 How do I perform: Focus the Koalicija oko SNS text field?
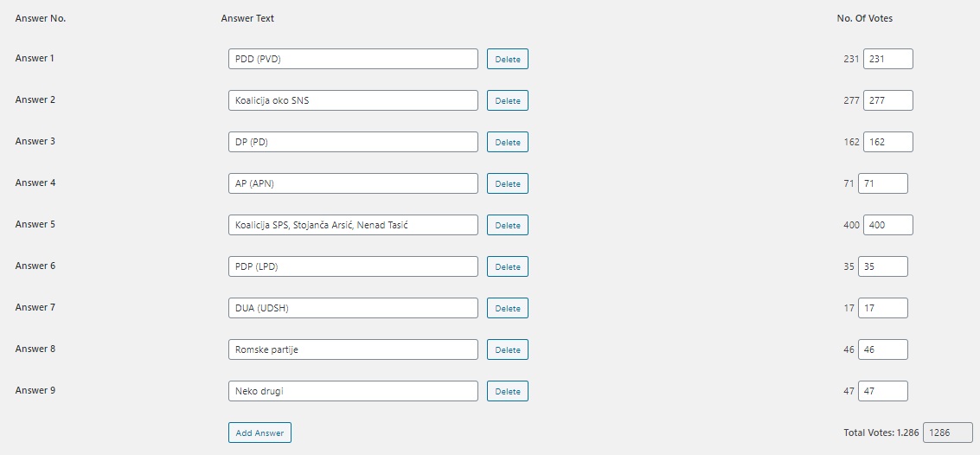353,100
